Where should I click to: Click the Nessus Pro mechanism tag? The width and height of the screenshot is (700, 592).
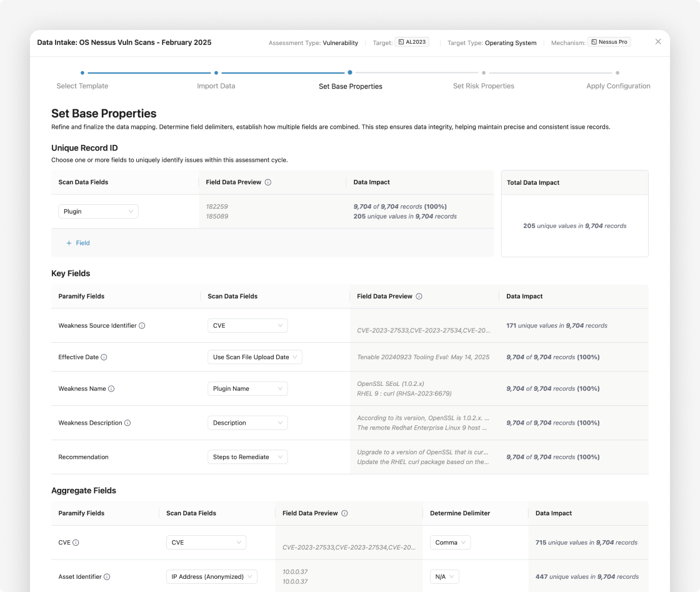609,42
